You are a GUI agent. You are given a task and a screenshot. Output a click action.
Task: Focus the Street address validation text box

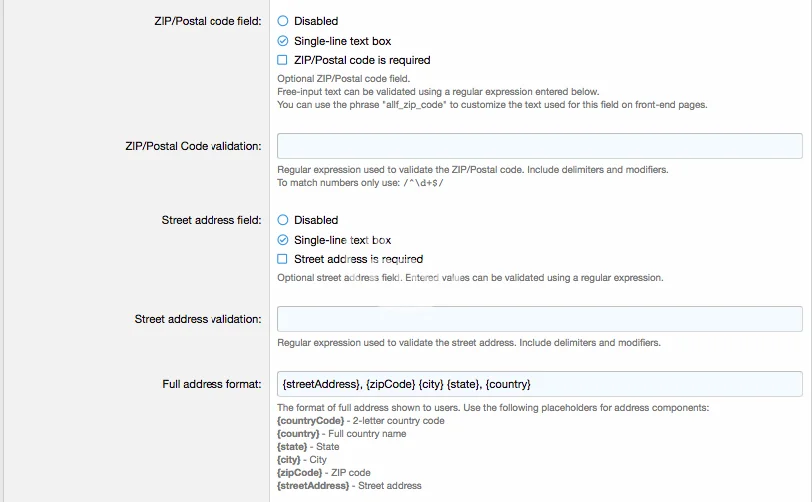click(539, 319)
